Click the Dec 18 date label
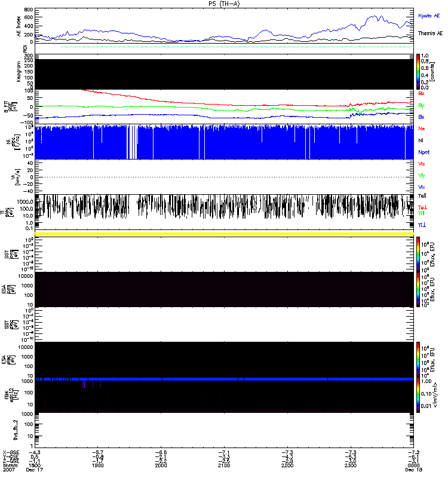Image resolution: width=448 pixels, height=478 pixels. [x=413, y=470]
